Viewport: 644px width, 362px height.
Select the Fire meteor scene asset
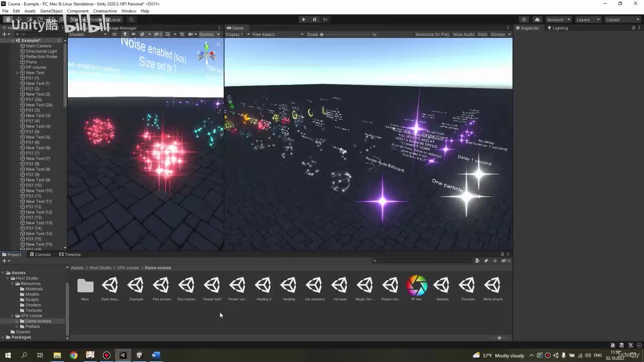pyautogui.click(x=187, y=289)
